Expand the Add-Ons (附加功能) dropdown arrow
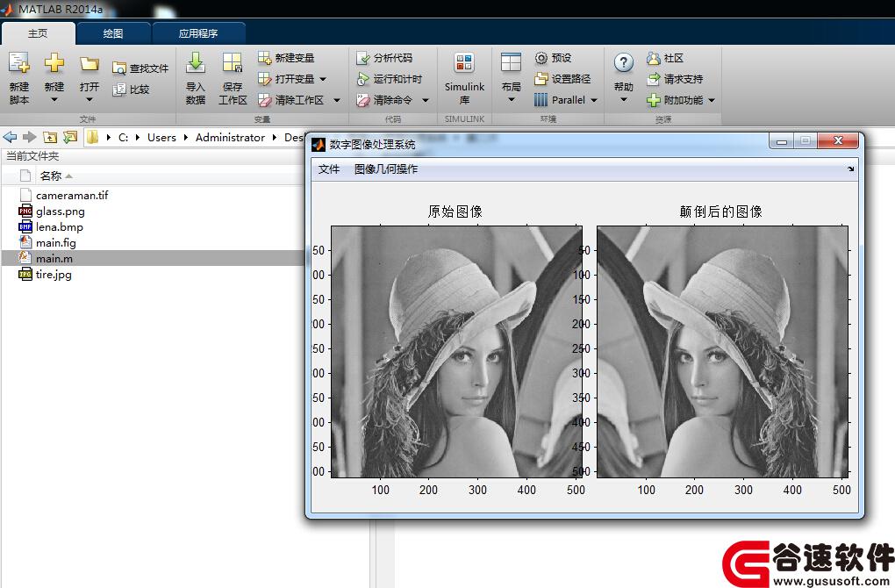 click(712, 100)
